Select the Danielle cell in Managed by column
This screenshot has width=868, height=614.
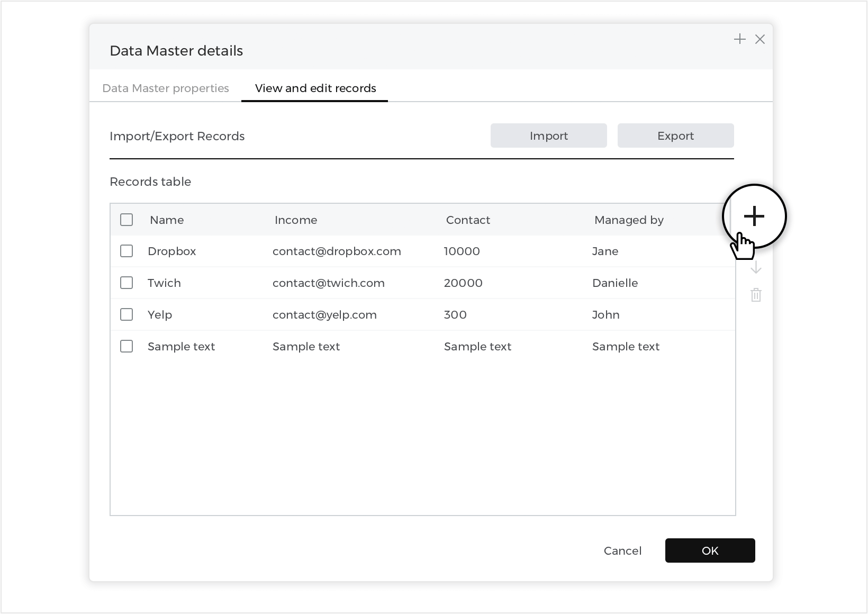pos(615,283)
